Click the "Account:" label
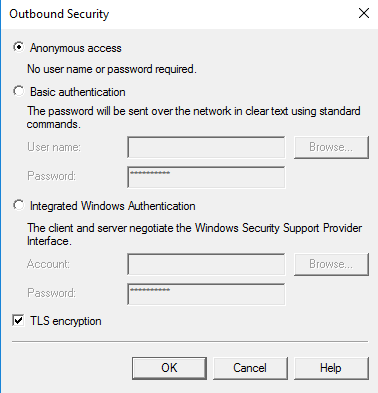This screenshot has height=393, width=378. (x=48, y=264)
